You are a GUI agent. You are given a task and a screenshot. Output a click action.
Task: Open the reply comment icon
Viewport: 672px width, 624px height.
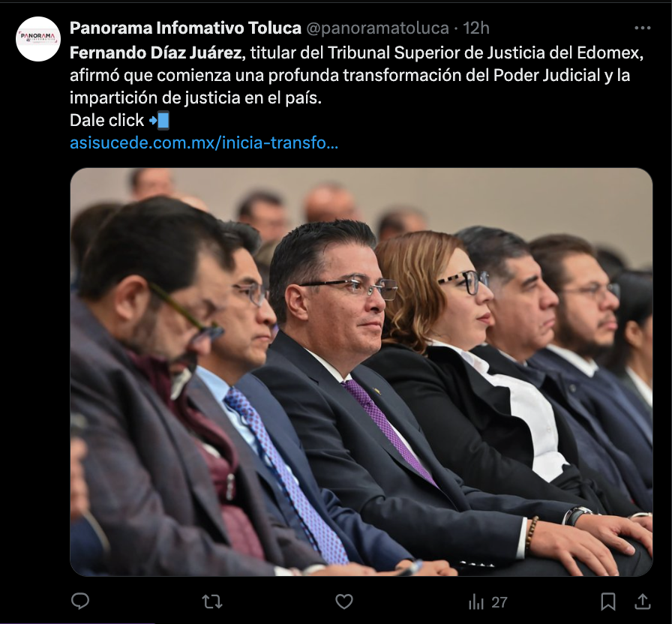(79, 601)
